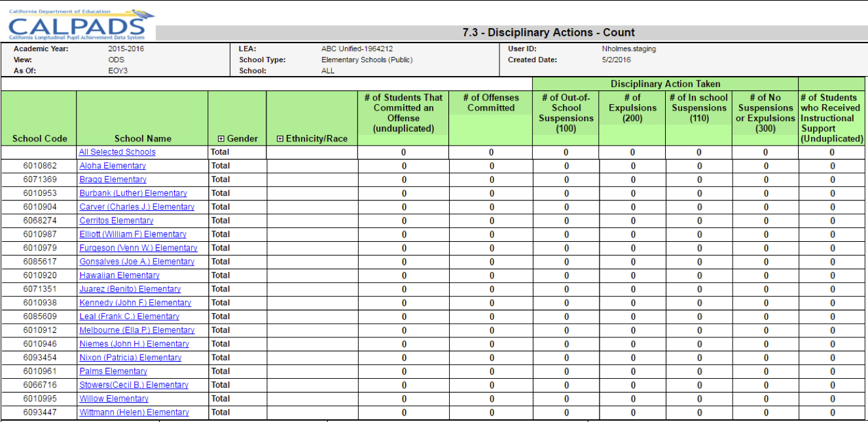Select school code 6010987
The image size is (868, 422).
(40, 235)
